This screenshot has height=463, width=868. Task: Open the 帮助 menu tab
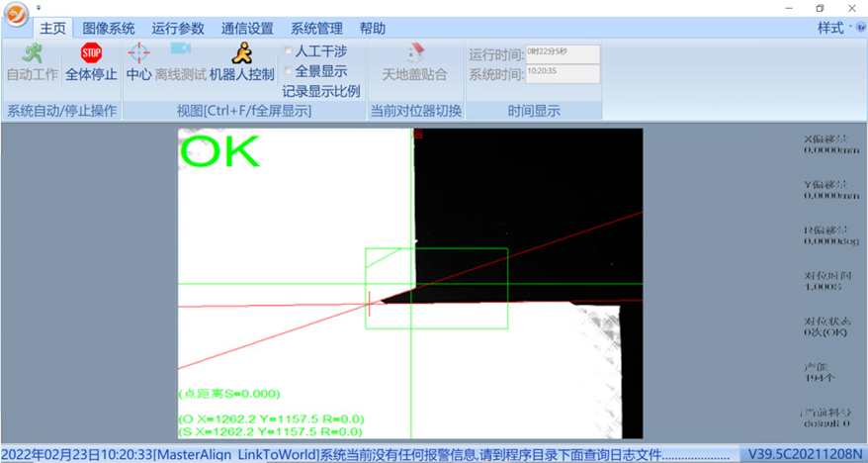[372, 29]
